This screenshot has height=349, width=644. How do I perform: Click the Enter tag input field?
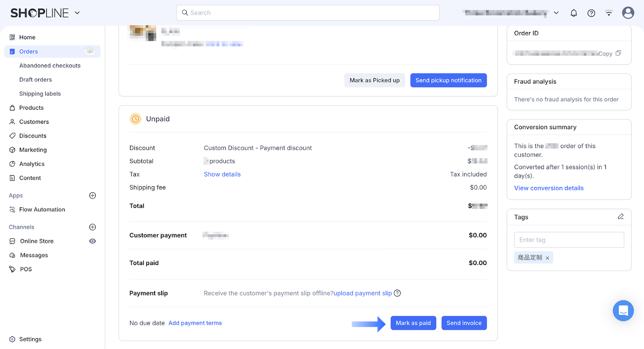pyautogui.click(x=569, y=240)
